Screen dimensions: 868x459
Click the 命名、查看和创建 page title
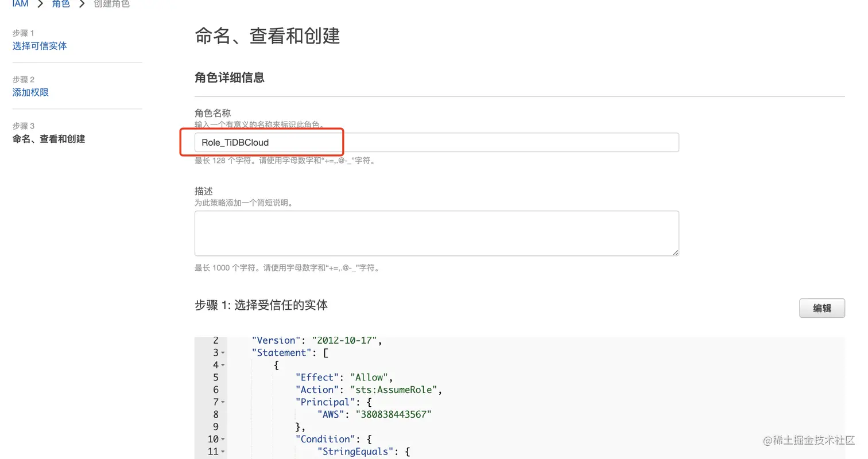coord(268,36)
